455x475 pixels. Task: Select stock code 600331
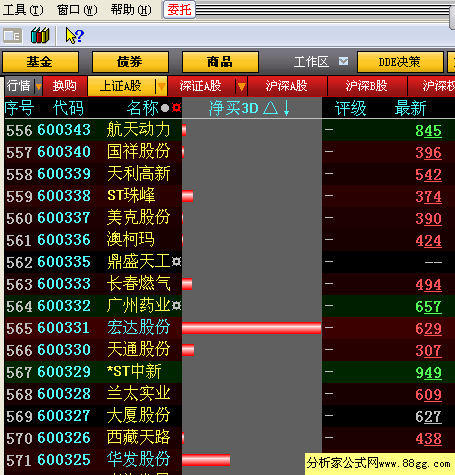click(64, 328)
